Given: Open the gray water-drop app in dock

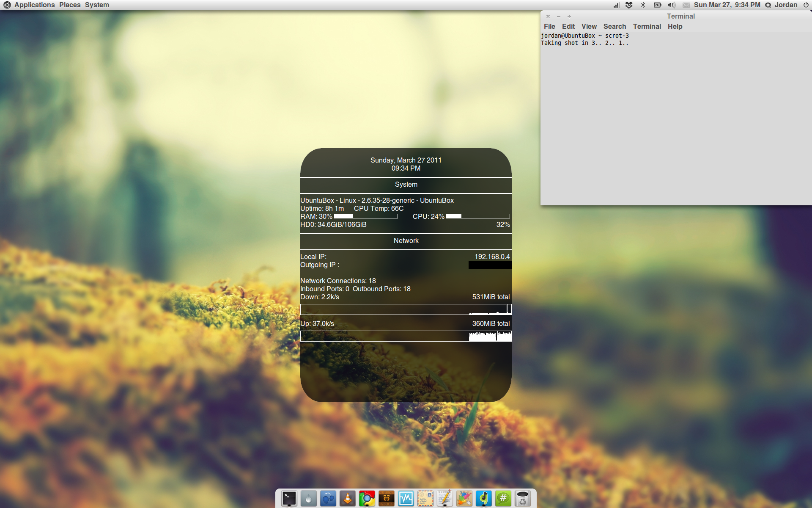Looking at the screenshot, I should 309,499.
